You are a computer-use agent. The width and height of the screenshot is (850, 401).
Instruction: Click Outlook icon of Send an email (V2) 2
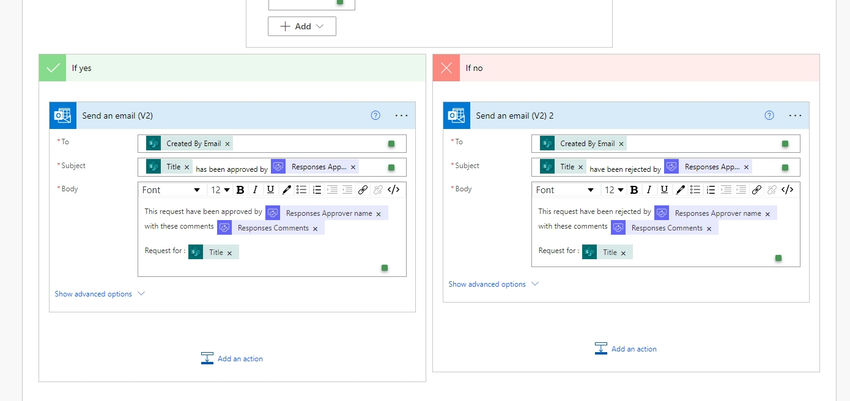click(456, 115)
